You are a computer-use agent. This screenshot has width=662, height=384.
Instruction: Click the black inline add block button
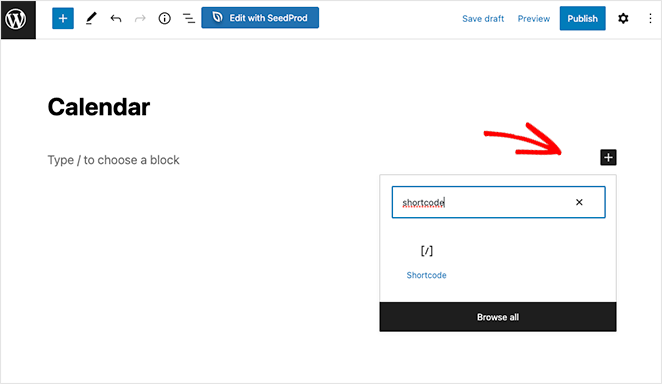[x=608, y=157]
